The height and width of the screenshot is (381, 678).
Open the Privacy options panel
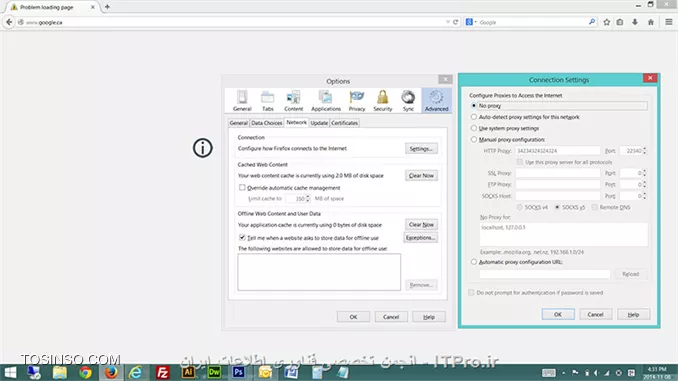tap(357, 101)
